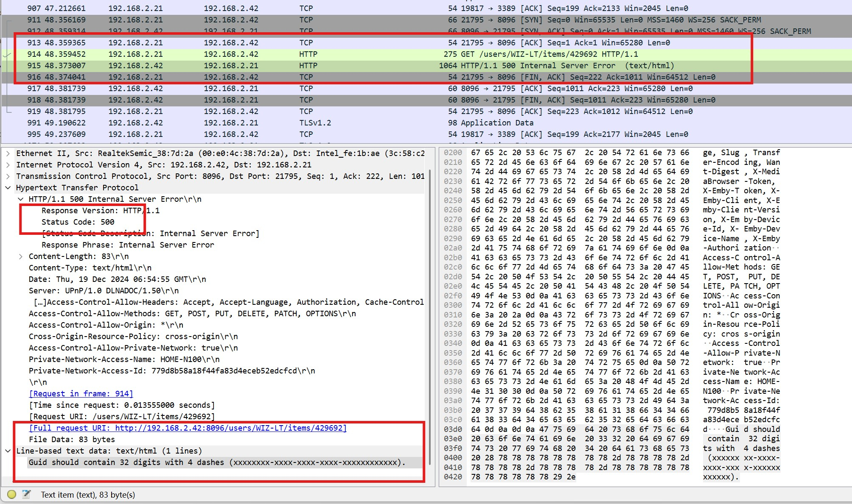The width and height of the screenshot is (852, 504).
Task: Expand Transmission Control Protocol details
Action: pyautogui.click(x=8, y=176)
